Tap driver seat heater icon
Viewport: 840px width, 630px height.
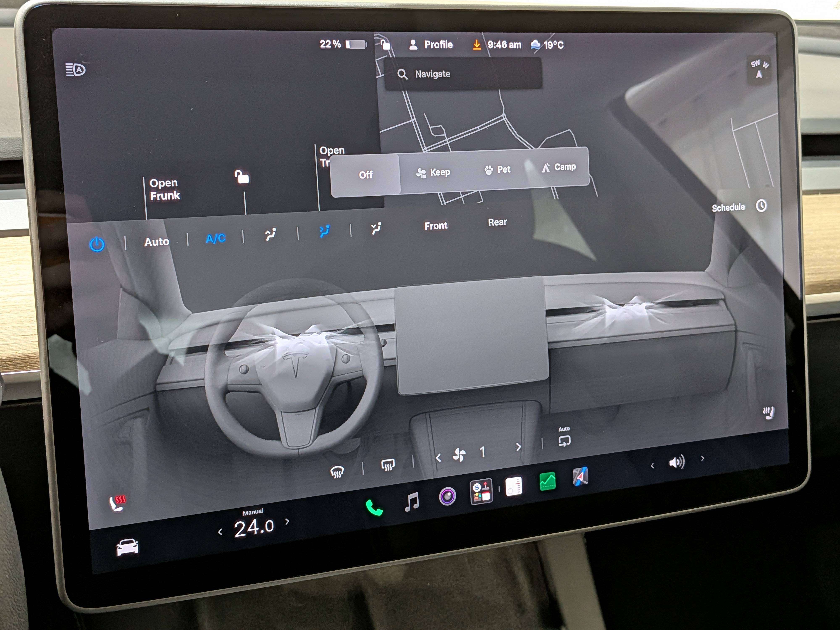pyautogui.click(x=117, y=504)
